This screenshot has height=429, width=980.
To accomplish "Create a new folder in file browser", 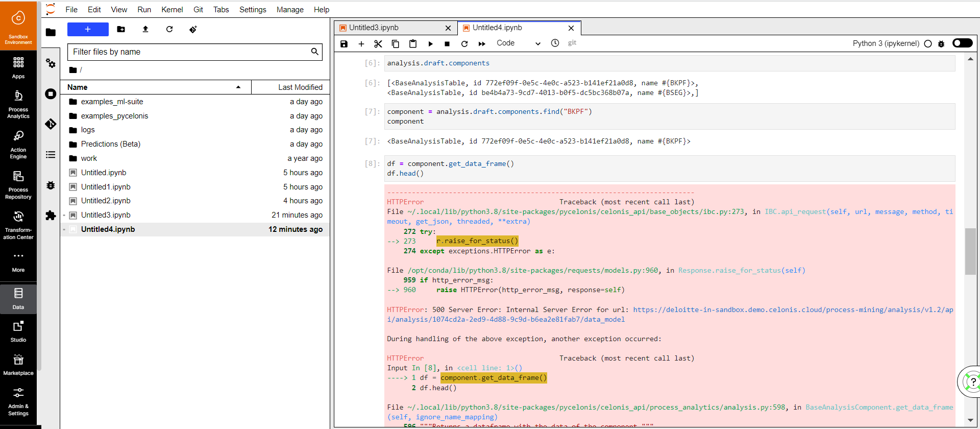I will point(121,30).
